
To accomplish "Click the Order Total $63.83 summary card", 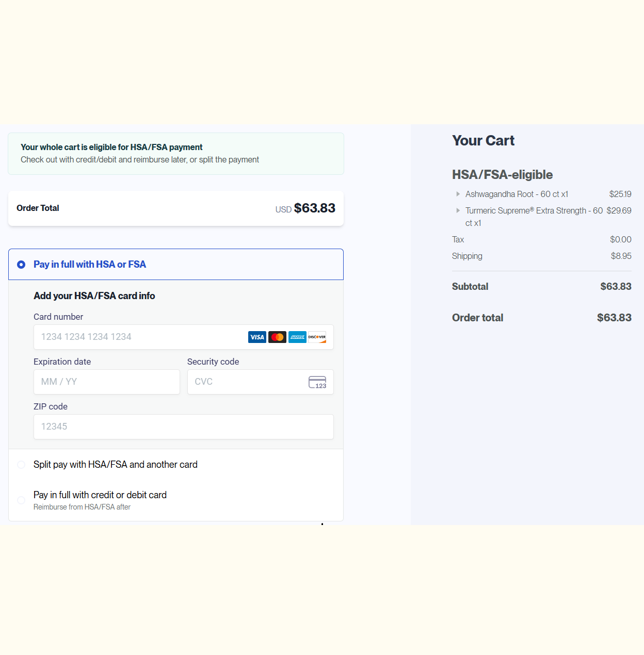I will pyautogui.click(x=176, y=208).
